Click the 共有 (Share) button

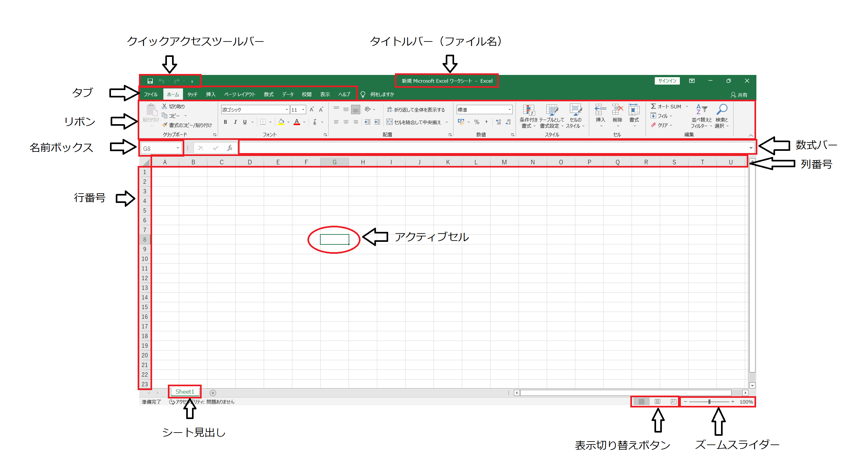coord(739,95)
